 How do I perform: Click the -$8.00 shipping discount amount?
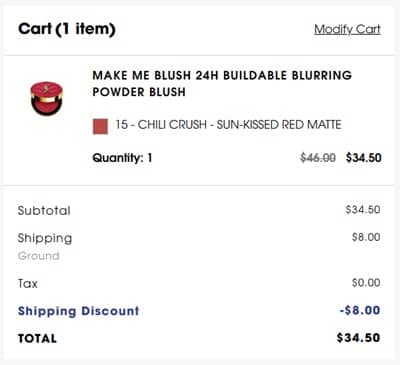point(360,310)
